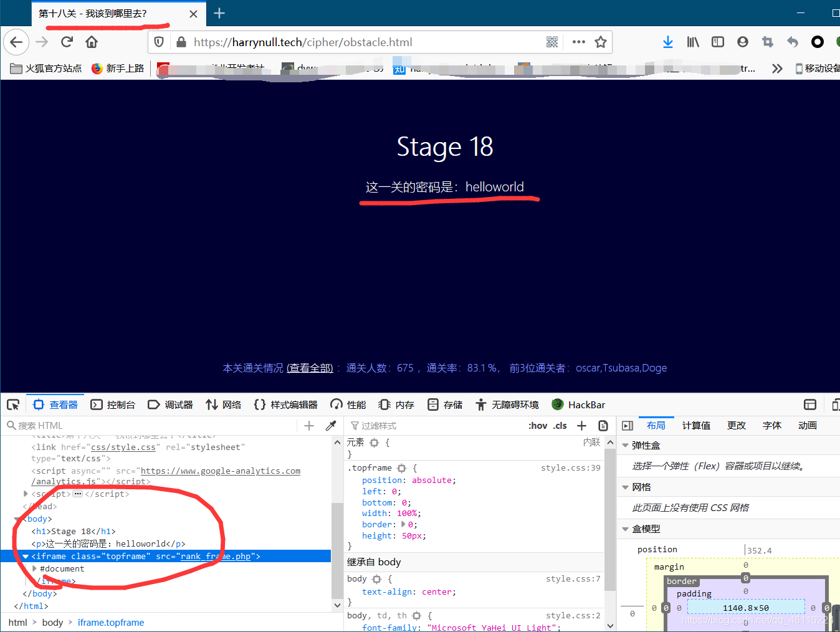Open the 内存 memory tab

pos(396,405)
